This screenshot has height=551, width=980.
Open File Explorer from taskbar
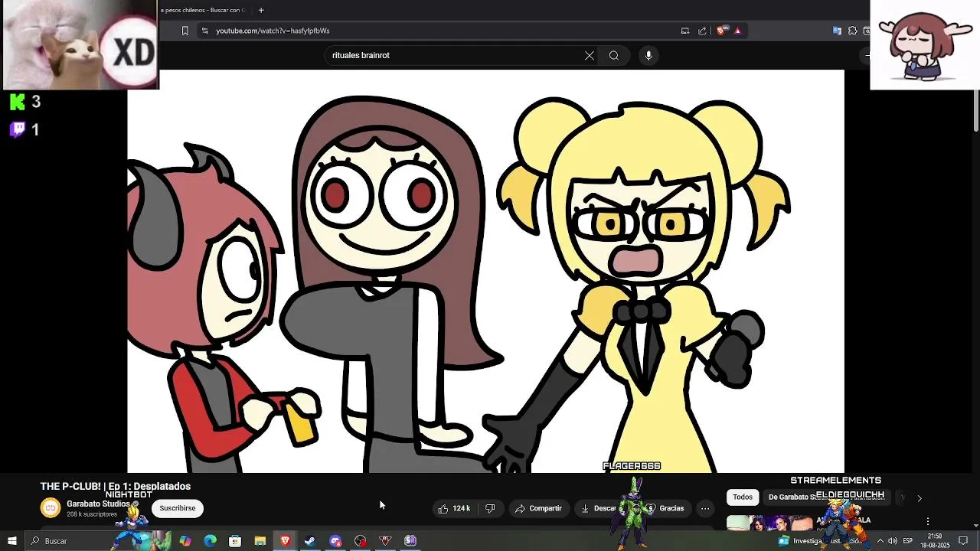click(260, 541)
